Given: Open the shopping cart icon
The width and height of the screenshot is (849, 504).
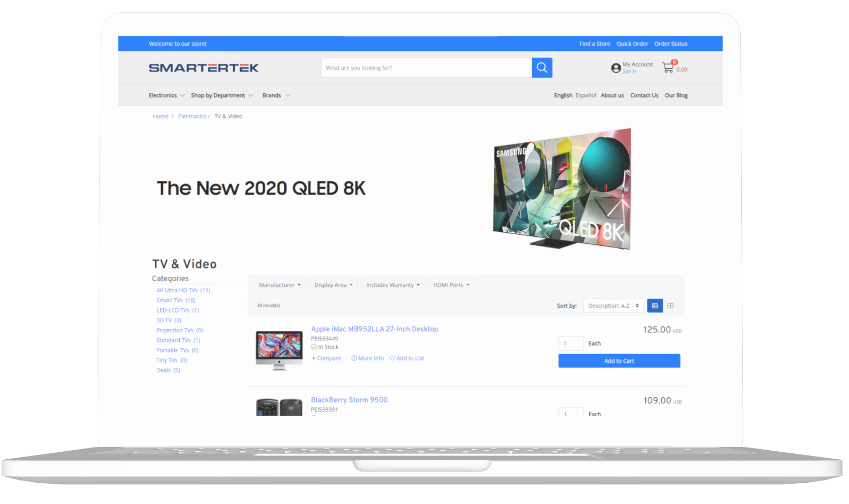Looking at the screenshot, I should click(668, 68).
